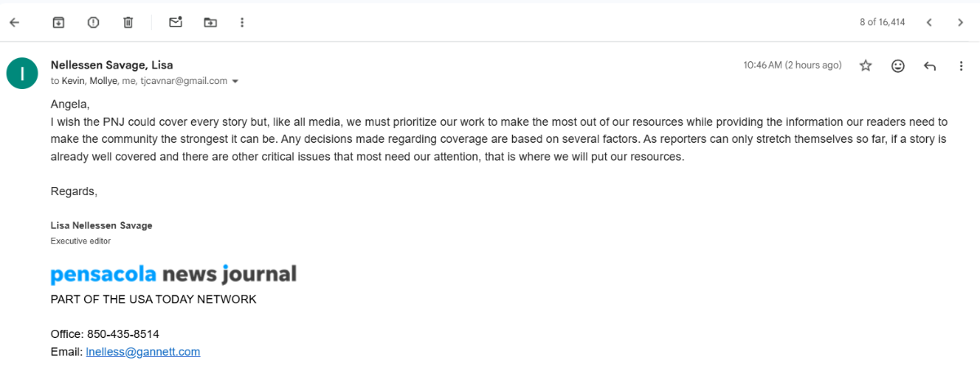The width and height of the screenshot is (980, 374).
Task: Open message More options beside reply
Action: click(960, 65)
